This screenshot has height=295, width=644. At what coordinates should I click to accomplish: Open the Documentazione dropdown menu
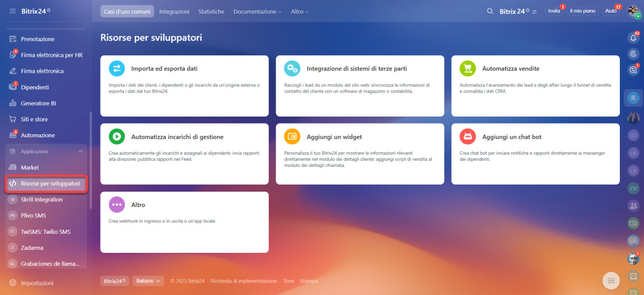pos(257,11)
